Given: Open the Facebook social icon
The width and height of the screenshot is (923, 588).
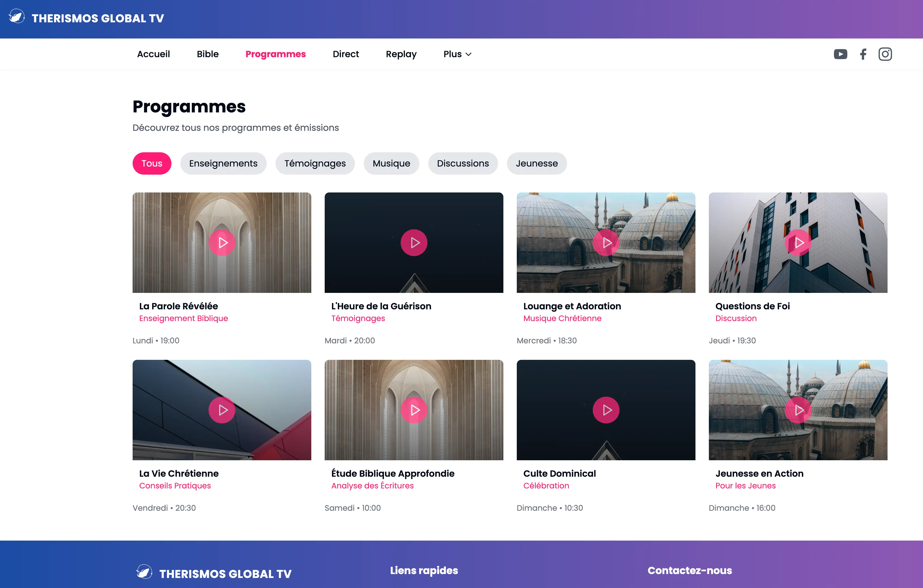Looking at the screenshot, I should [863, 54].
